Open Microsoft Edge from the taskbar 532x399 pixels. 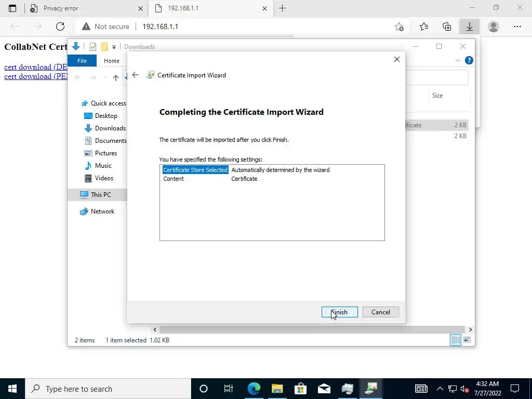[254, 389]
